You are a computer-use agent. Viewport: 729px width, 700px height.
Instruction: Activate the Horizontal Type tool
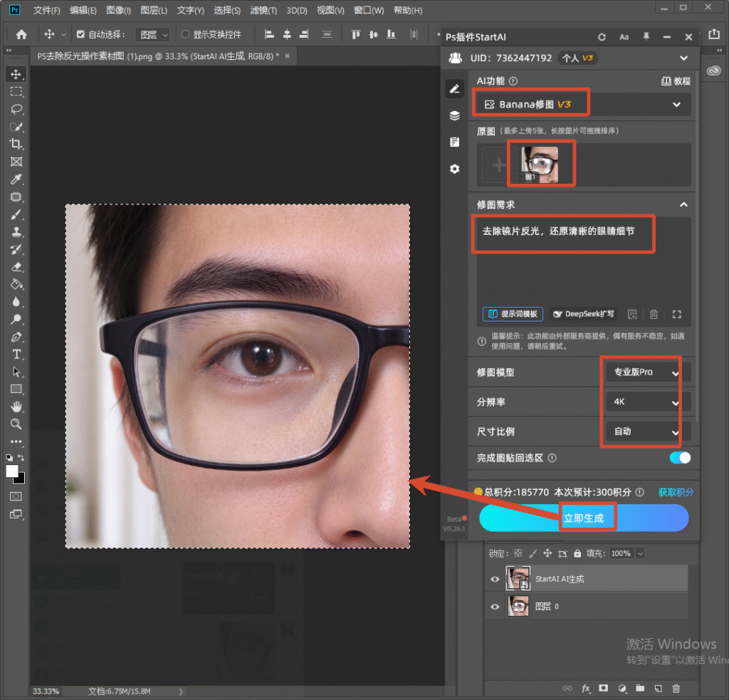tap(16, 355)
